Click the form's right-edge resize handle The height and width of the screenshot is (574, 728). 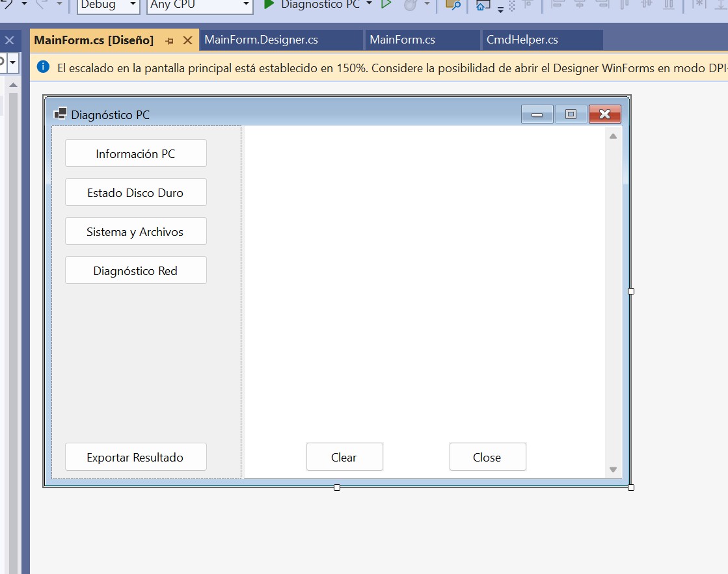(x=630, y=291)
